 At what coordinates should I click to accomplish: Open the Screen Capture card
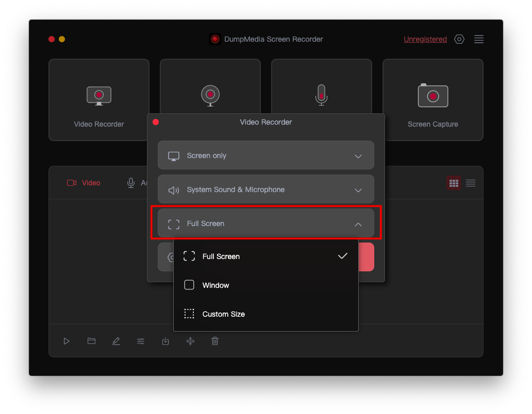point(433,99)
